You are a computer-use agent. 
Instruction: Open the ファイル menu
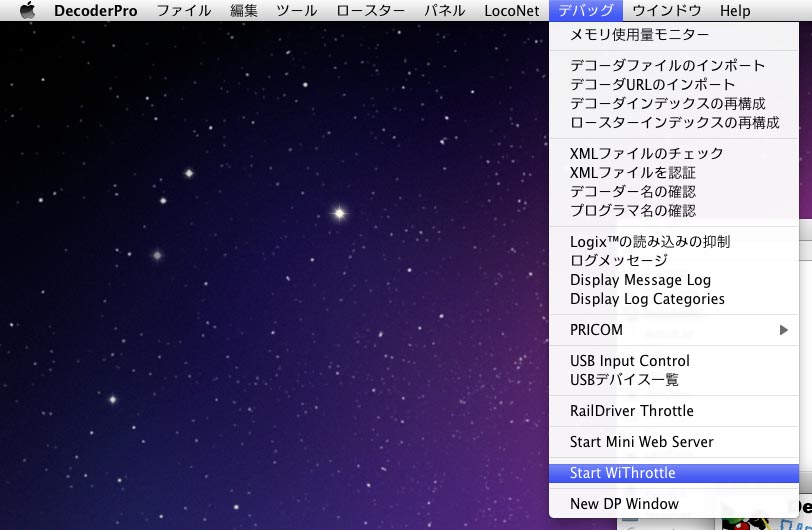pyautogui.click(x=184, y=10)
